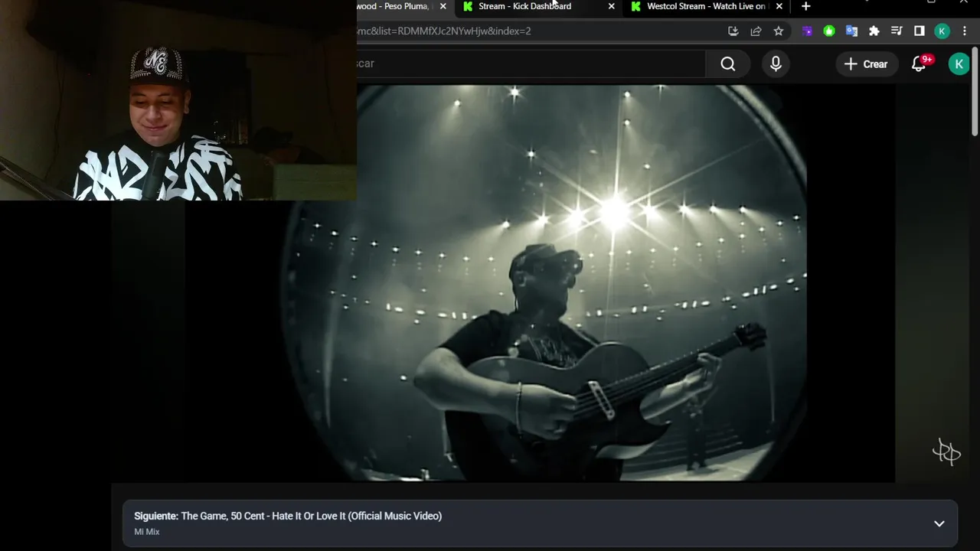Toggle the browser side panel
This screenshot has width=980, height=551.
click(920, 31)
